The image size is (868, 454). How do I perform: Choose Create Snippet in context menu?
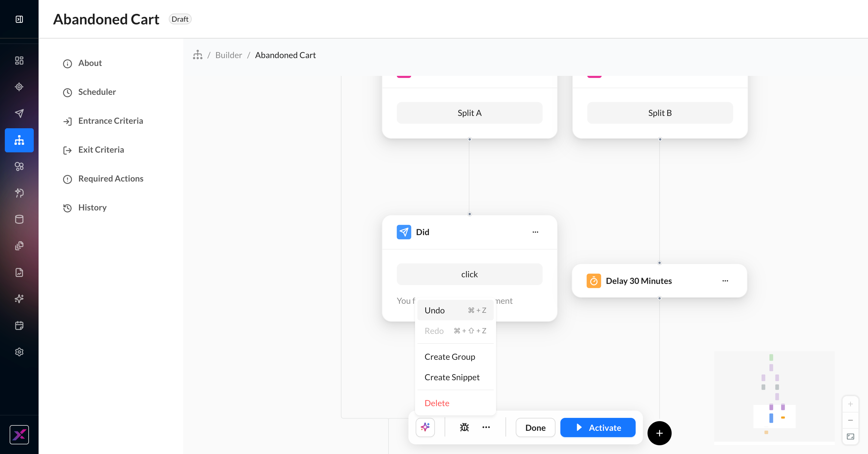pyautogui.click(x=455, y=377)
